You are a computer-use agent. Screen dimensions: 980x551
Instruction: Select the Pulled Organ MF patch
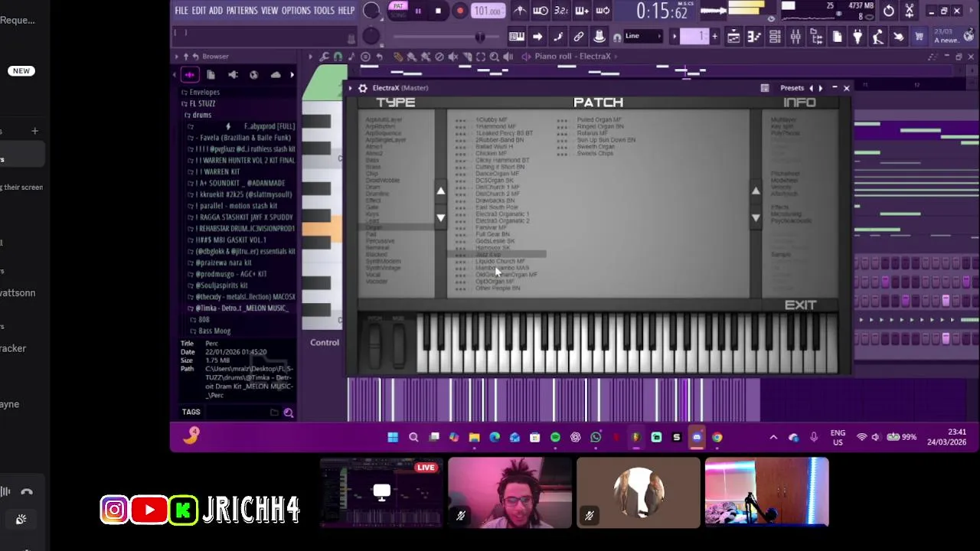599,119
